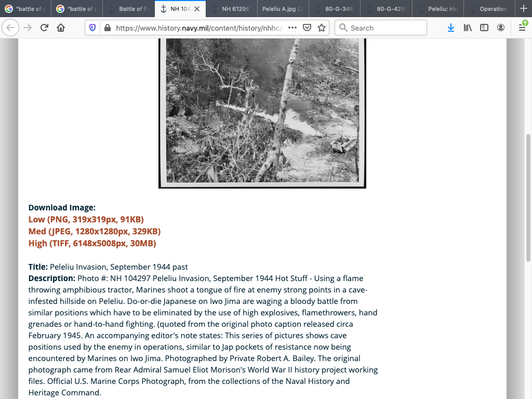Open the Library bookshelf icon
The height and width of the screenshot is (399, 532).
point(468,28)
